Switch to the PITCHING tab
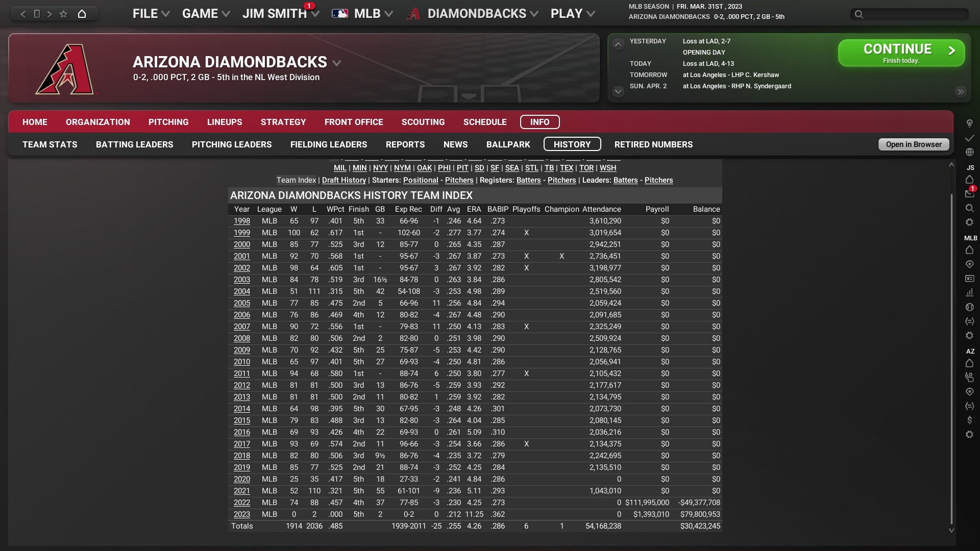 point(168,122)
